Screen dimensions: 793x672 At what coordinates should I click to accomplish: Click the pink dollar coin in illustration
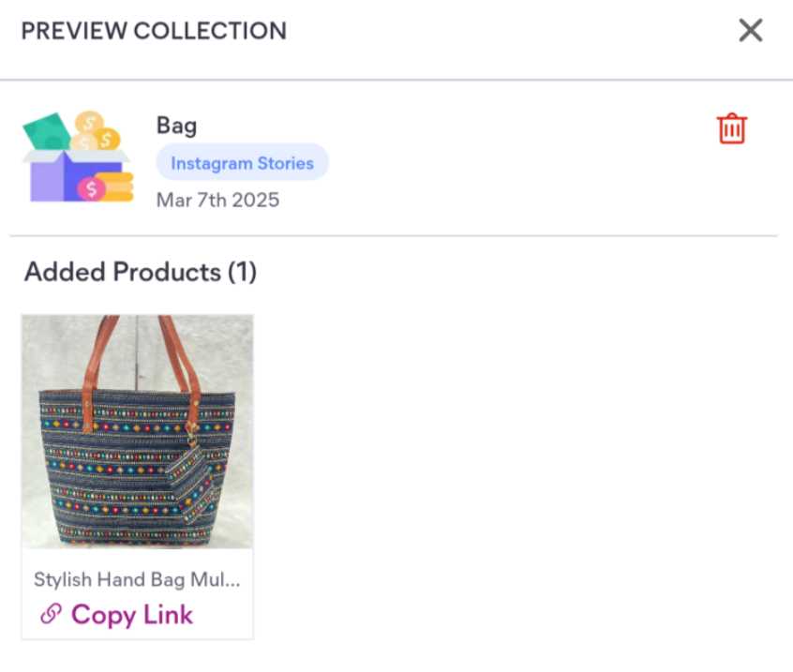(91, 189)
